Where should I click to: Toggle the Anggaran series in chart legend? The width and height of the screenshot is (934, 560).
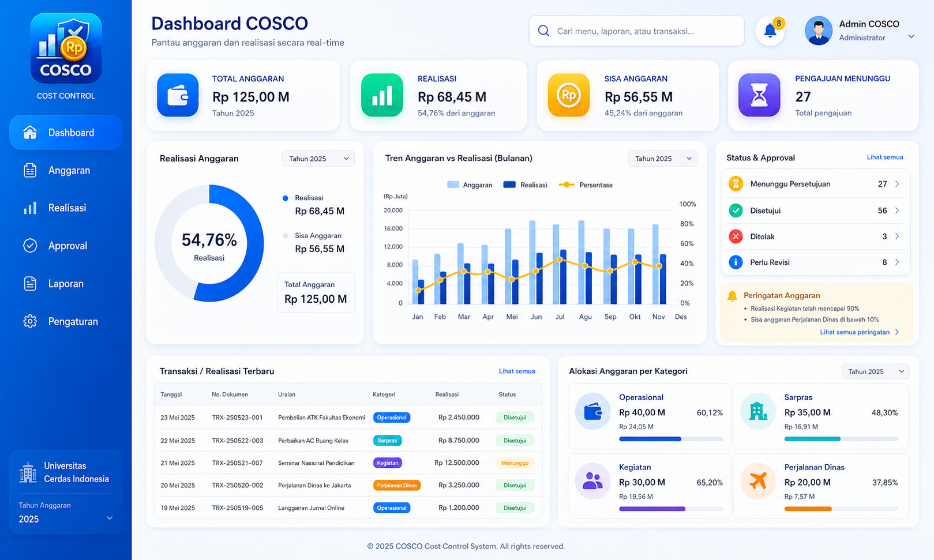coord(470,185)
